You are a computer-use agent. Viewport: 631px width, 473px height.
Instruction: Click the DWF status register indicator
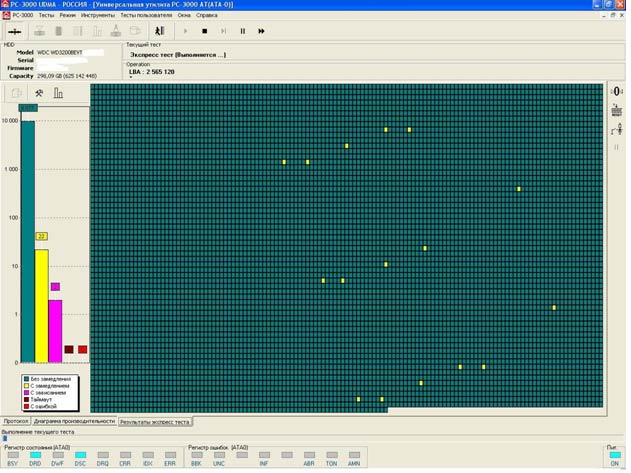tap(58, 455)
